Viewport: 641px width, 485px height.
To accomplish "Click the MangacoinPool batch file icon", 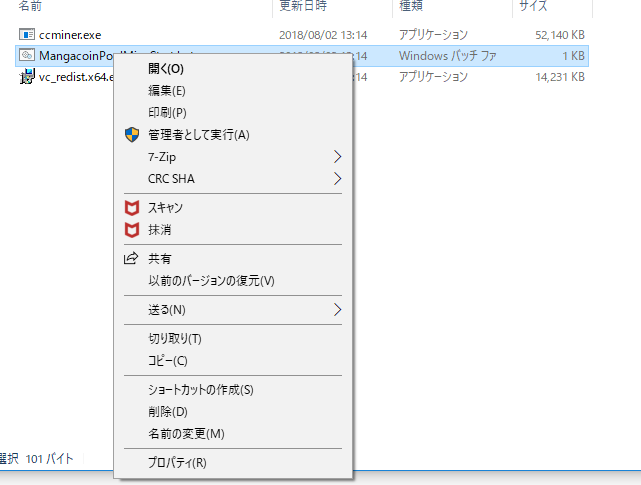I will 27,55.
